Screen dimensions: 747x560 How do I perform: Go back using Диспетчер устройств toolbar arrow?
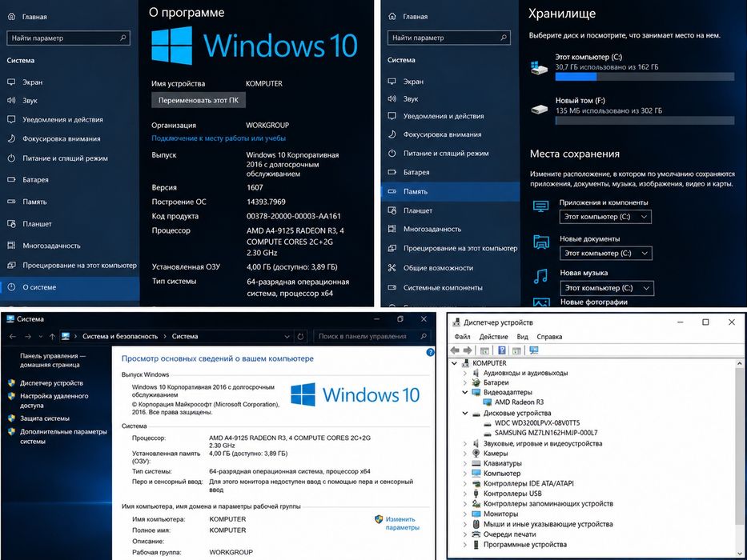(x=455, y=350)
